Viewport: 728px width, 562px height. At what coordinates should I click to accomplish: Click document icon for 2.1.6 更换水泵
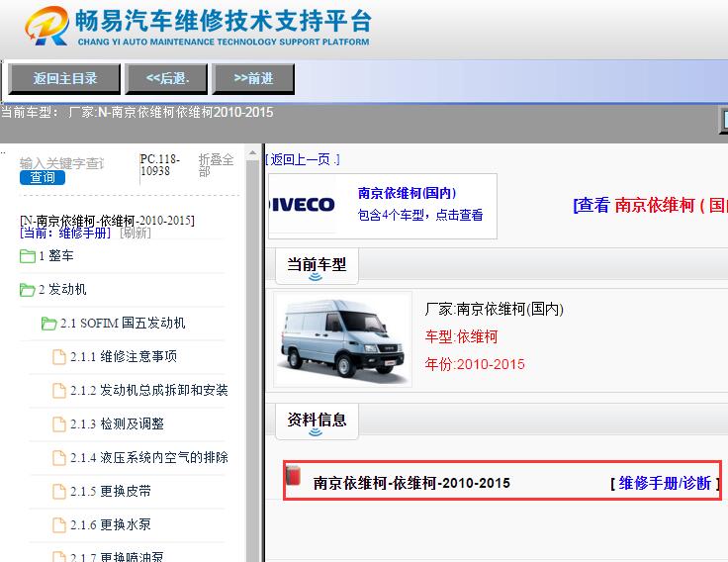(x=59, y=525)
